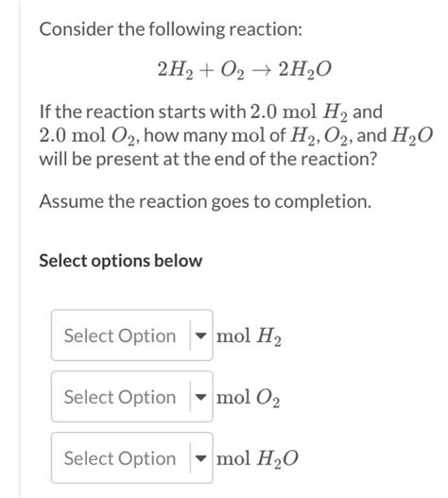The height and width of the screenshot is (498, 448).
Task: Click the Select options below heading
Action: pos(120,261)
